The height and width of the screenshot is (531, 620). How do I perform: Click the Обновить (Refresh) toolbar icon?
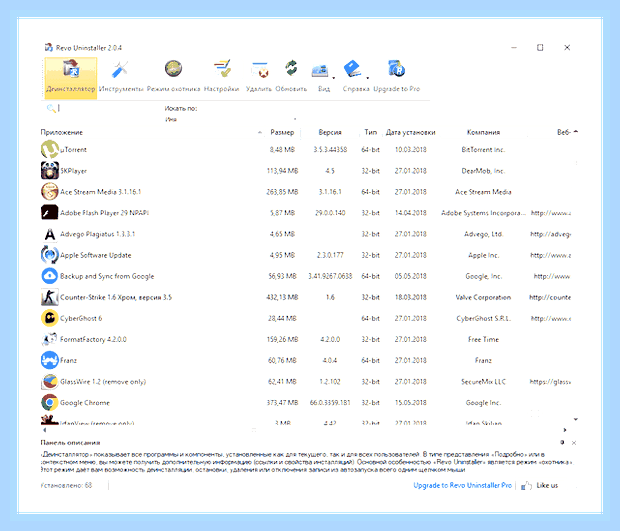click(x=291, y=77)
